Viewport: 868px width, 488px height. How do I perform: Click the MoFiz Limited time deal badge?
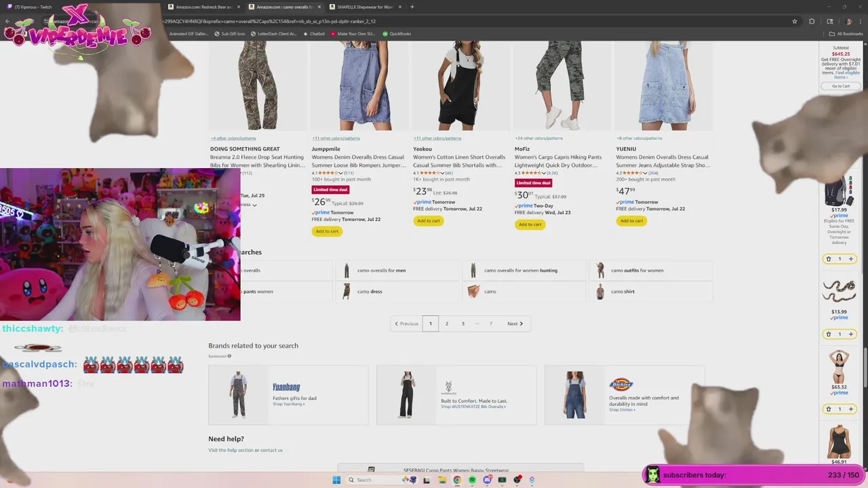[533, 183]
